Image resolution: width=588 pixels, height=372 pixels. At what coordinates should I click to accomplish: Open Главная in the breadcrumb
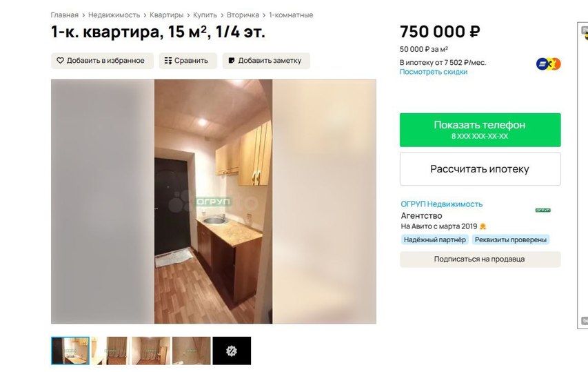point(65,15)
